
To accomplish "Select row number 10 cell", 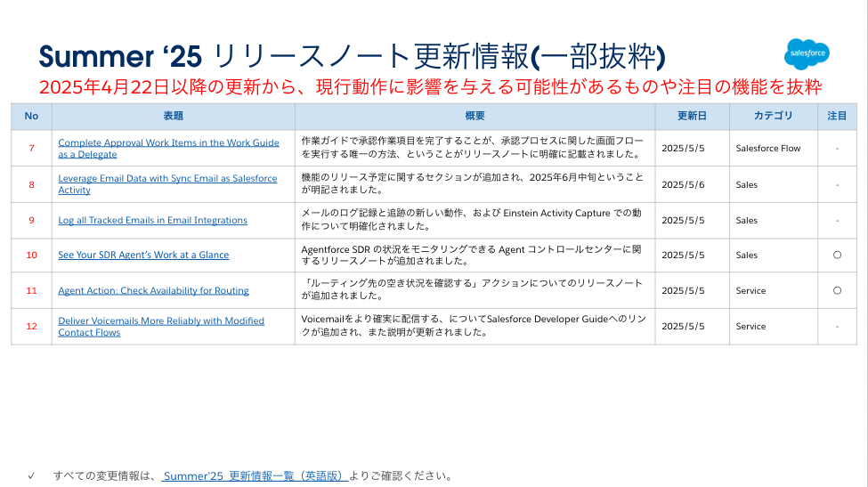I will click(x=31, y=256).
